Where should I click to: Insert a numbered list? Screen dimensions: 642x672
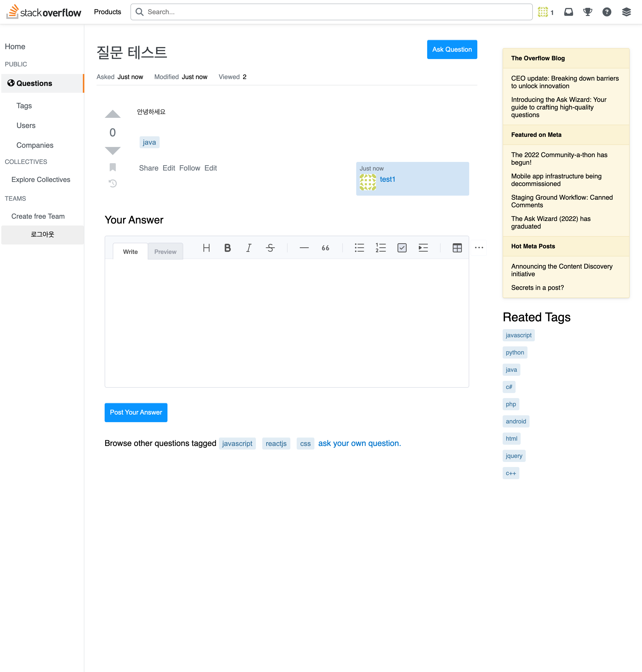[x=381, y=248]
